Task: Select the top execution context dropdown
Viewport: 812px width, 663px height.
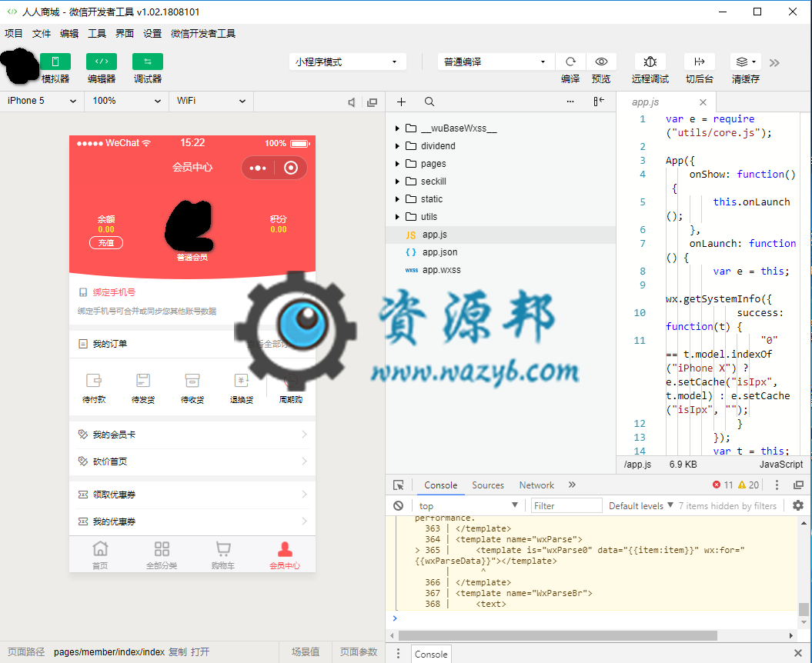Action: pyautogui.click(x=467, y=505)
